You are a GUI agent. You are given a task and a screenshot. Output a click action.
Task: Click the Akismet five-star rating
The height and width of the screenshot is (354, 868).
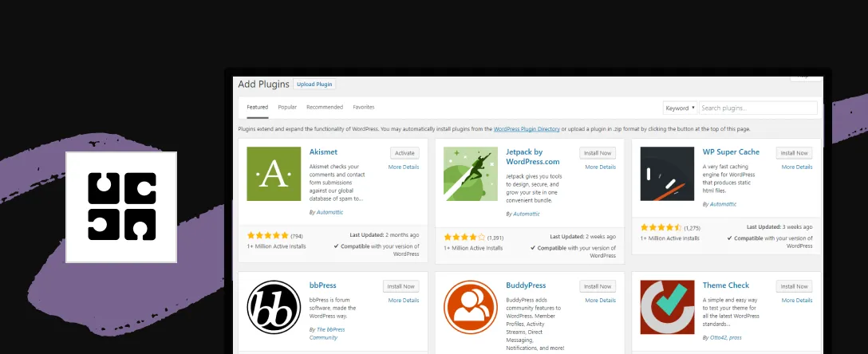click(x=267, y=236)
